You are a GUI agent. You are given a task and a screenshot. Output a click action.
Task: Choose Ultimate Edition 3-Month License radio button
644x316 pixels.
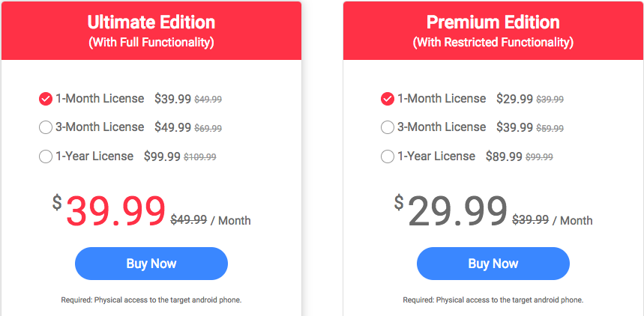coord(46,127)
